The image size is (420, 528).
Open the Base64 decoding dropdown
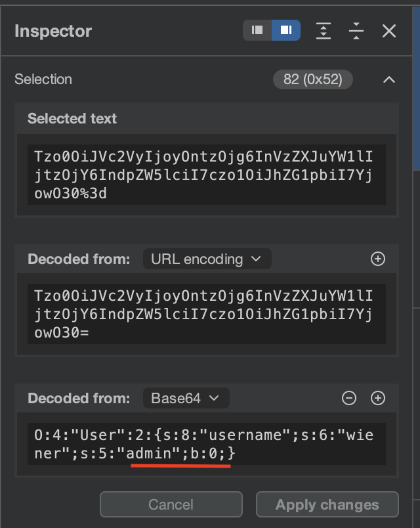[x=186, y=398]
